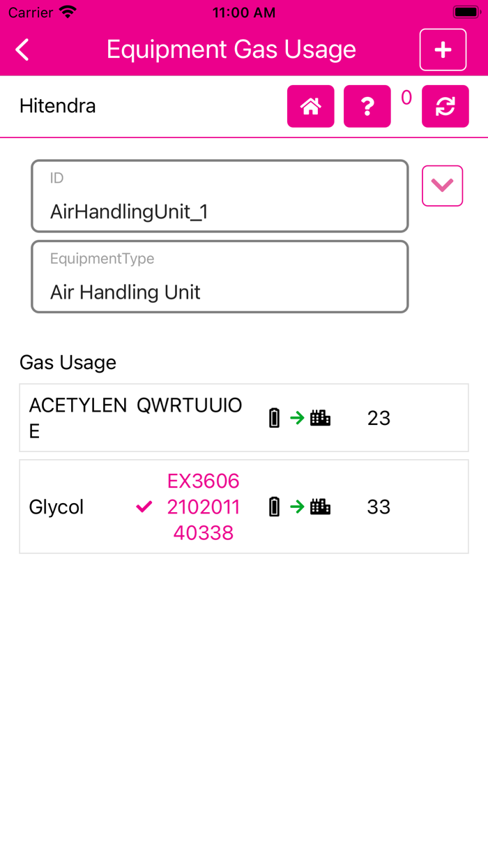
Task: Collapse the EquipmentType selection
Action: click(x=220, y=276)
